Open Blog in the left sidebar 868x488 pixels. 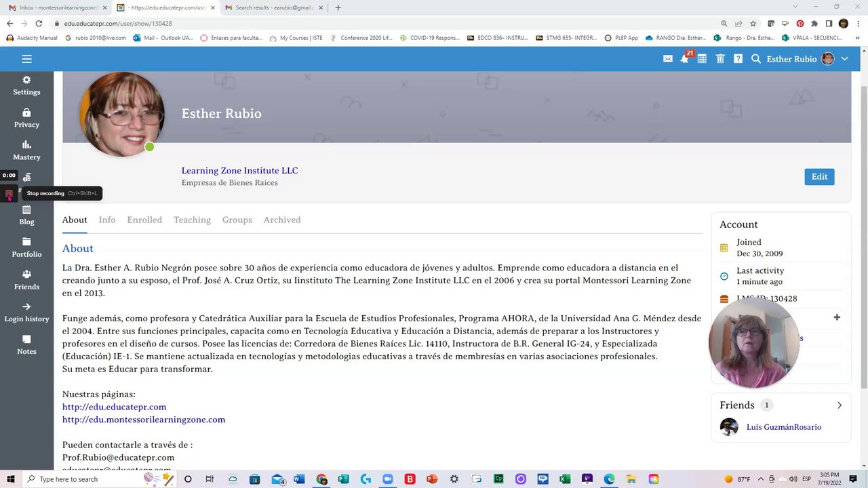(x=26, y=216)
